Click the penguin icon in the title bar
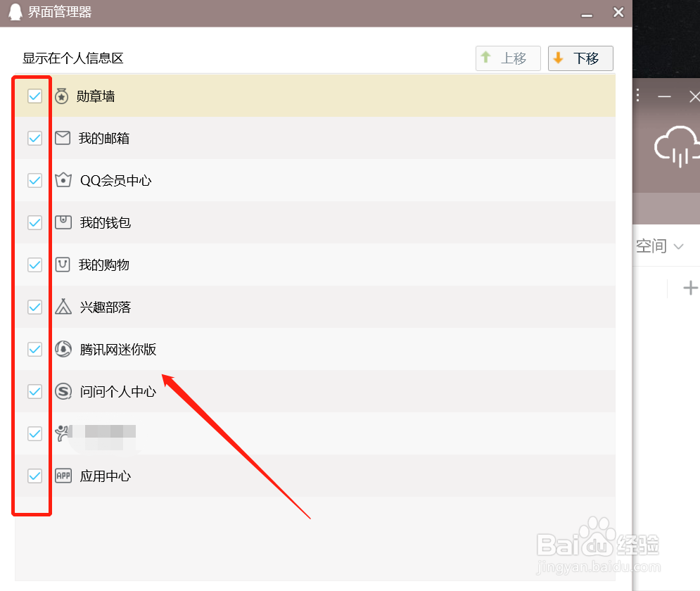Image resolution: width=700 pixels, height=591 pixels. tap(14, 12)
